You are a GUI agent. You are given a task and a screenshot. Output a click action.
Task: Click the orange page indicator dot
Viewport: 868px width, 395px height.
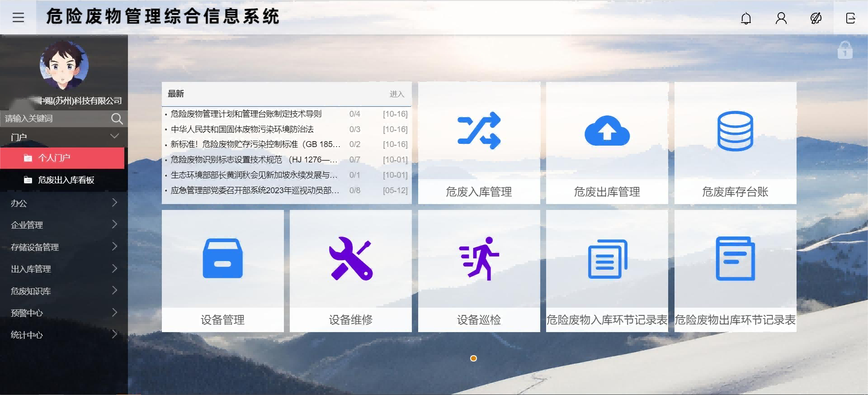[x=473, y=358]
